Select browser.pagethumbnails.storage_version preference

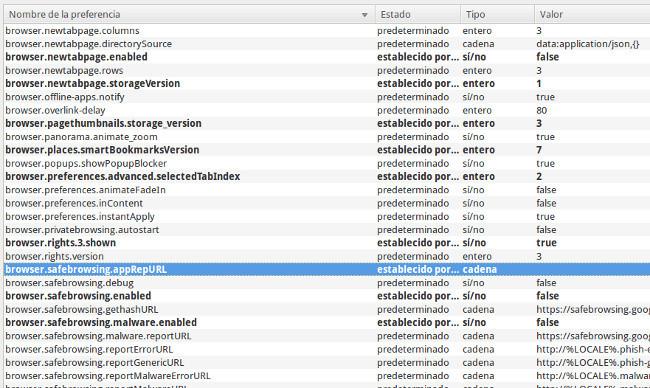coord(327,124)
